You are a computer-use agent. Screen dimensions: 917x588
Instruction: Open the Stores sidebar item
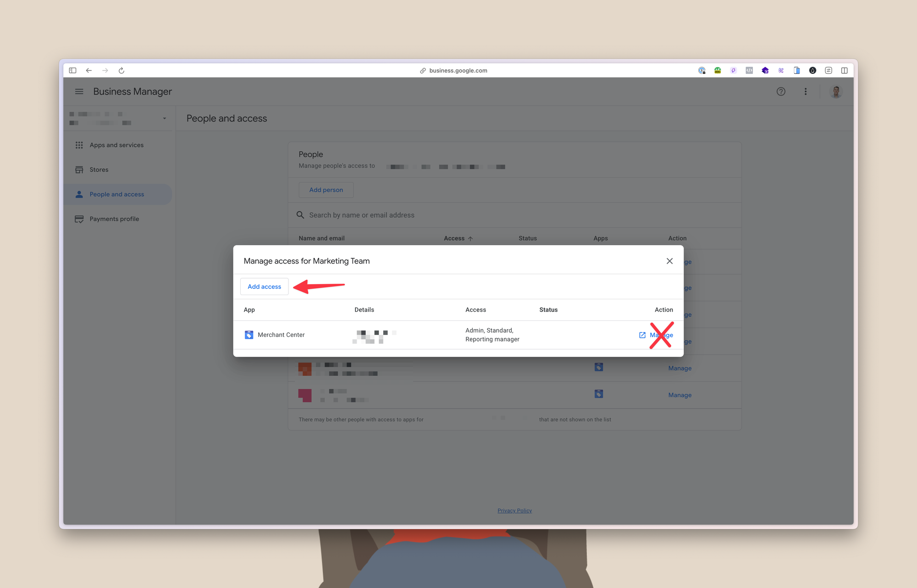[99, 170]
